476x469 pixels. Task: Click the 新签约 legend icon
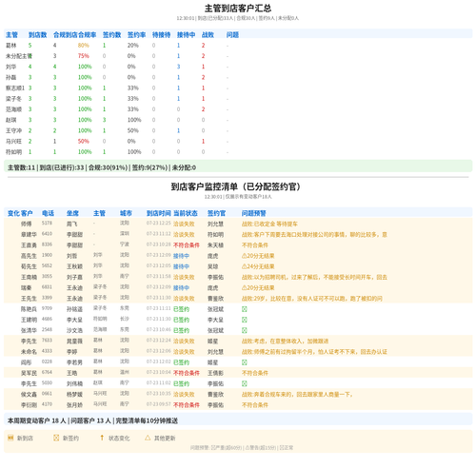(x=56, y=438)
